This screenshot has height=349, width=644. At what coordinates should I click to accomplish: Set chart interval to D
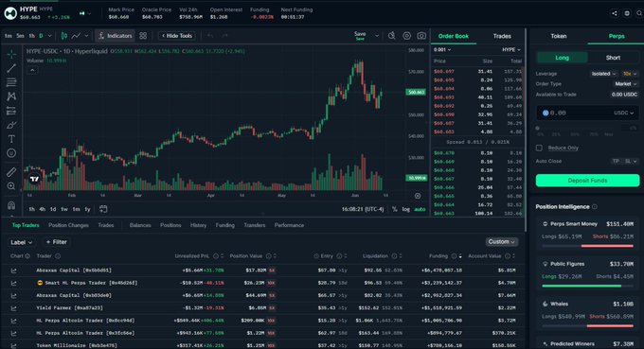click(x=41, y=36)
